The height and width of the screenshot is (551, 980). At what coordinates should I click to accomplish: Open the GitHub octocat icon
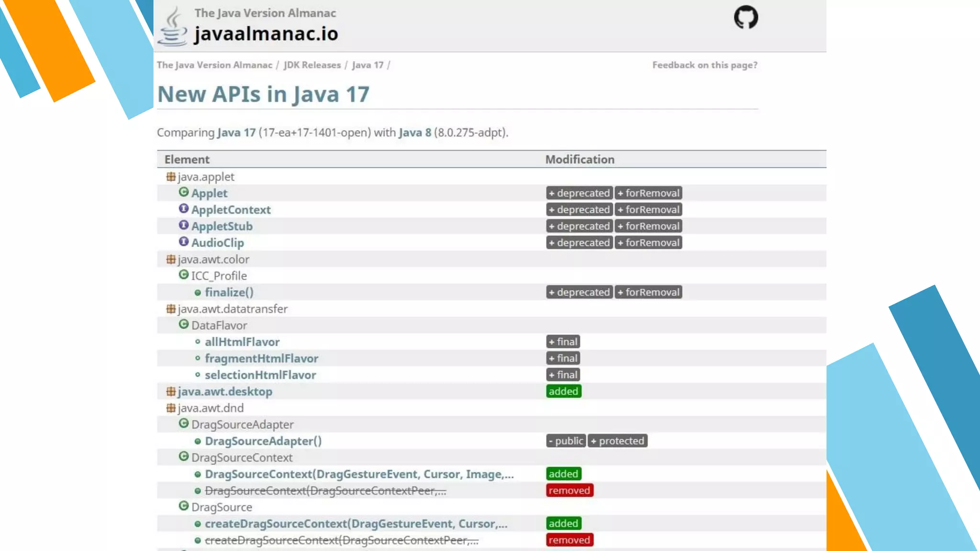click(x=746, y=17)
